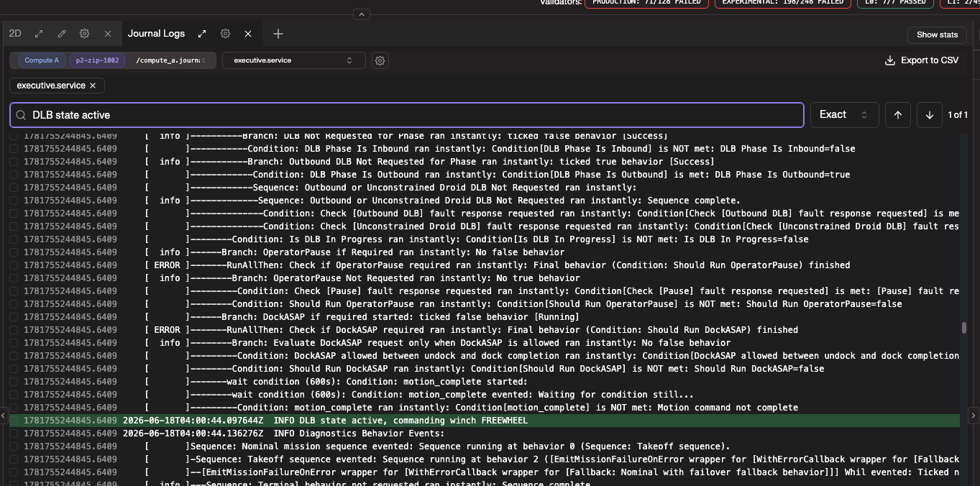Open the Exact match mode dropdown
This screenshot has height=486, width=980.
[844, 115]
